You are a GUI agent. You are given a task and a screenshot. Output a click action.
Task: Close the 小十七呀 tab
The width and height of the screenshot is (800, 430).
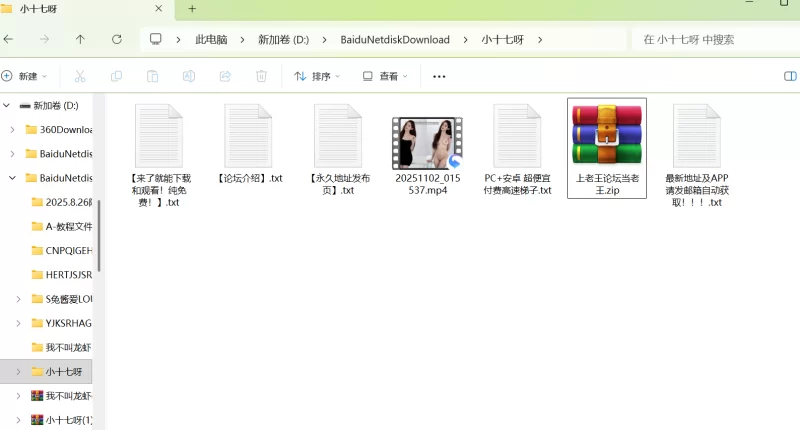tap(159, 9)
